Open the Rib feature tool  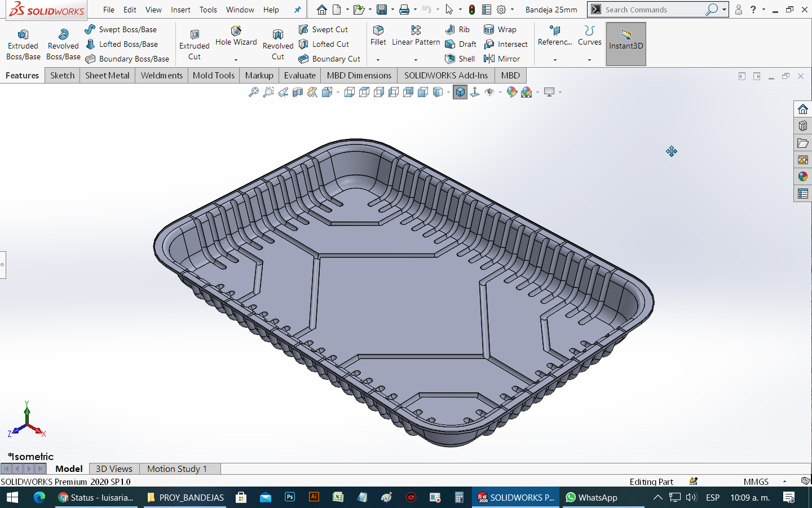pyautogui.click(x=457, y=29)
